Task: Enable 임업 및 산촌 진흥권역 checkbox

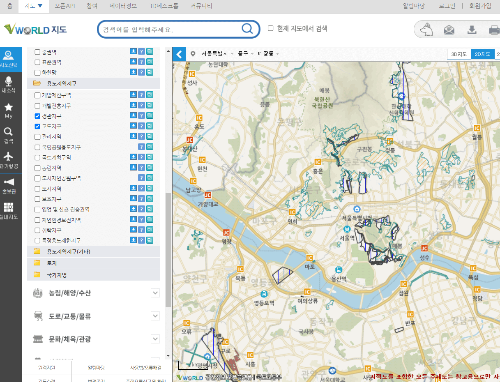Action: coord(37,210)
